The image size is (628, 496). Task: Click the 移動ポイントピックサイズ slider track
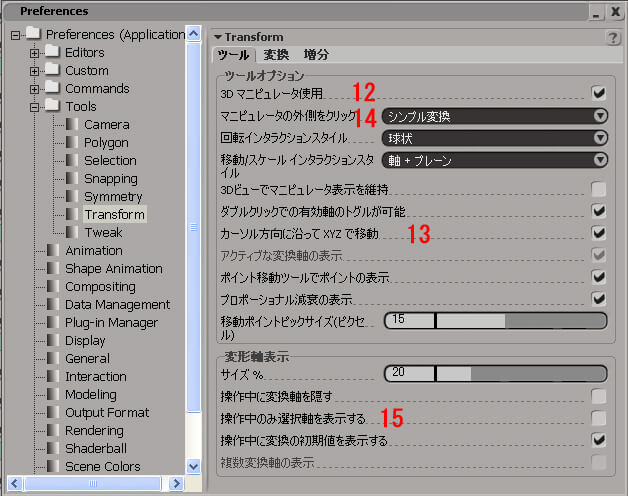tap(521, 321)
